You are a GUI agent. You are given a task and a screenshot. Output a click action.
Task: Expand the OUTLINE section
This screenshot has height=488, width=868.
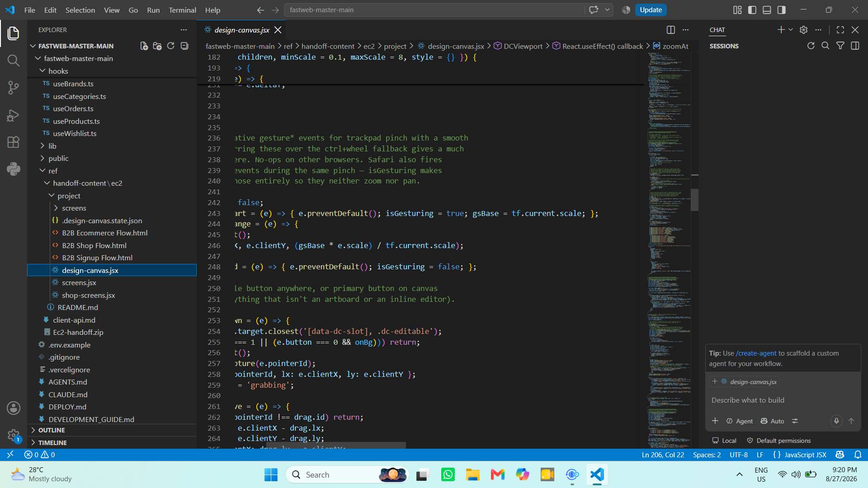click(x=51, y=430)
